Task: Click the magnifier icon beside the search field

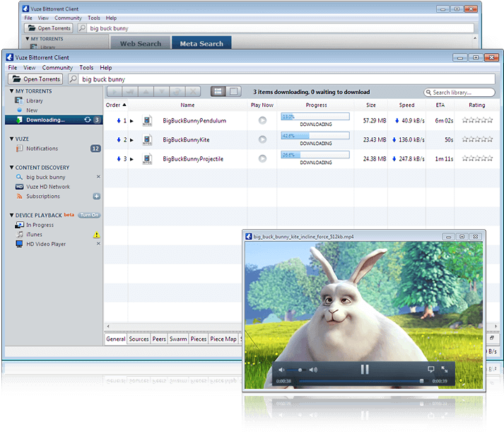Action: pyautogui.click(x=73, y=79)
